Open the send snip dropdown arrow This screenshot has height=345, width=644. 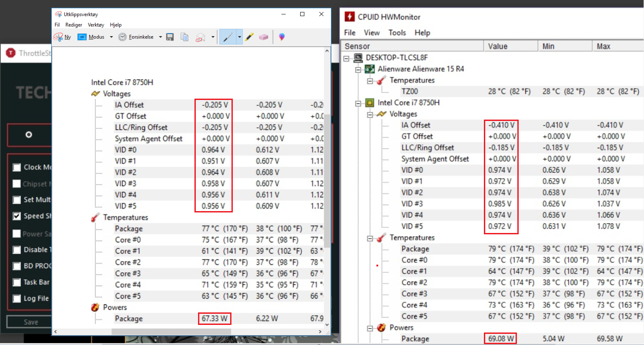point(213,37)
